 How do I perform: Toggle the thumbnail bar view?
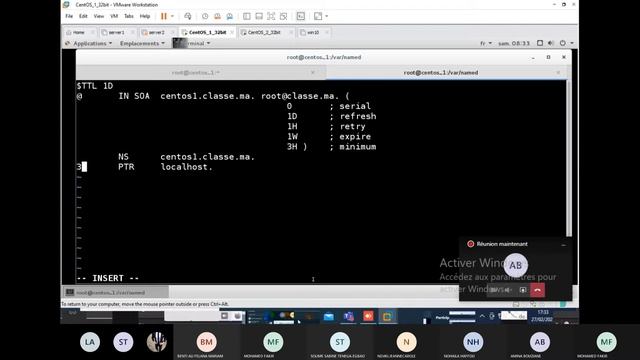259,16
